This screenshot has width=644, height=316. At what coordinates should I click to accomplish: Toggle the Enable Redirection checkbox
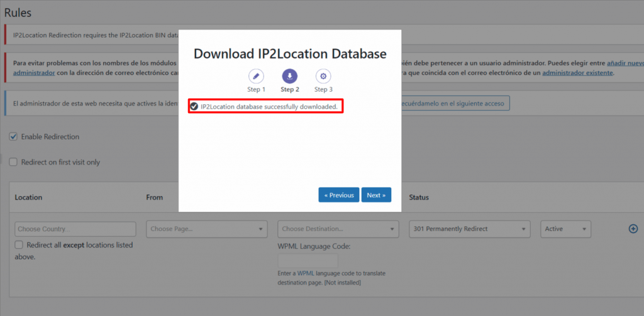(13, 137)
